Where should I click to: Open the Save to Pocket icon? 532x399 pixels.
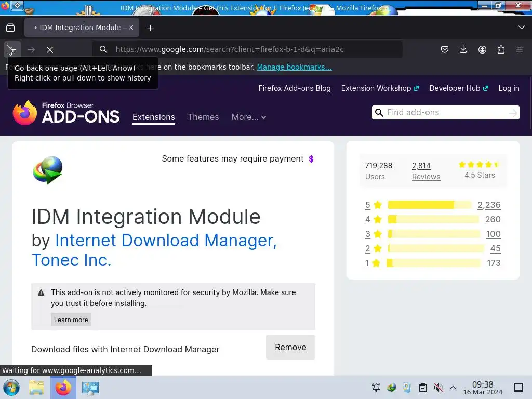coord(445,49)
